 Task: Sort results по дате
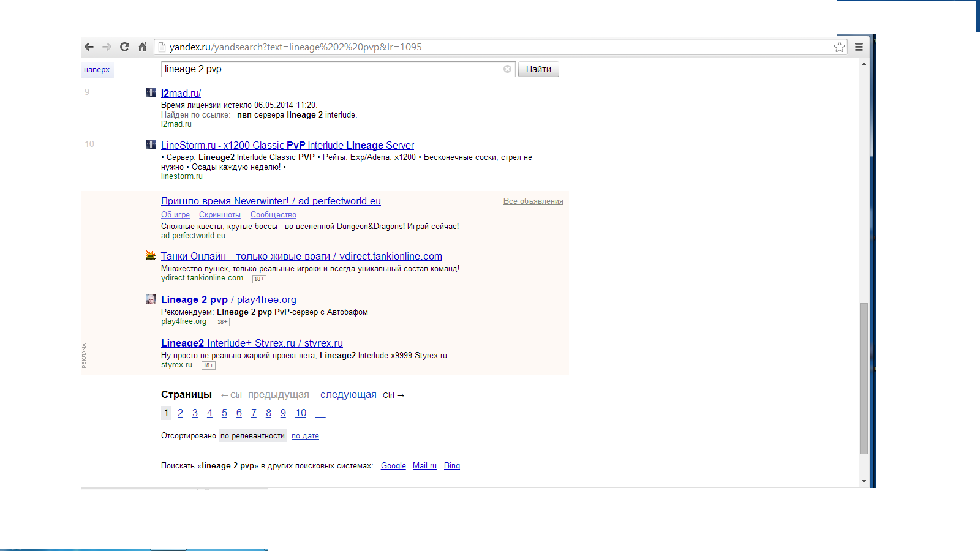coord(305,436)
